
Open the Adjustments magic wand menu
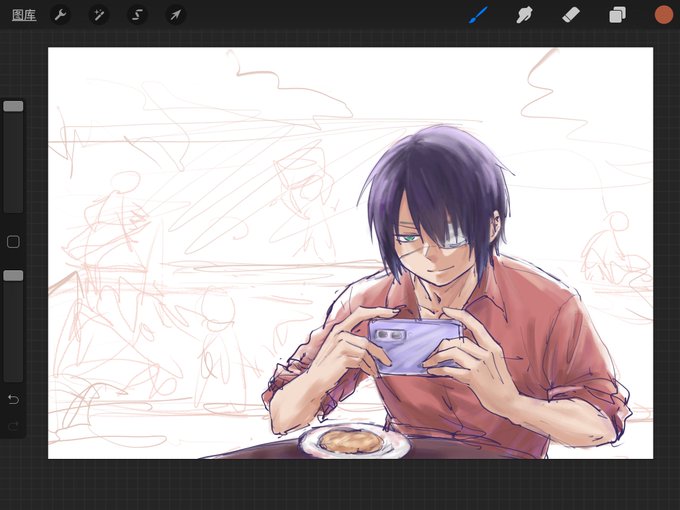pos(99,15)
